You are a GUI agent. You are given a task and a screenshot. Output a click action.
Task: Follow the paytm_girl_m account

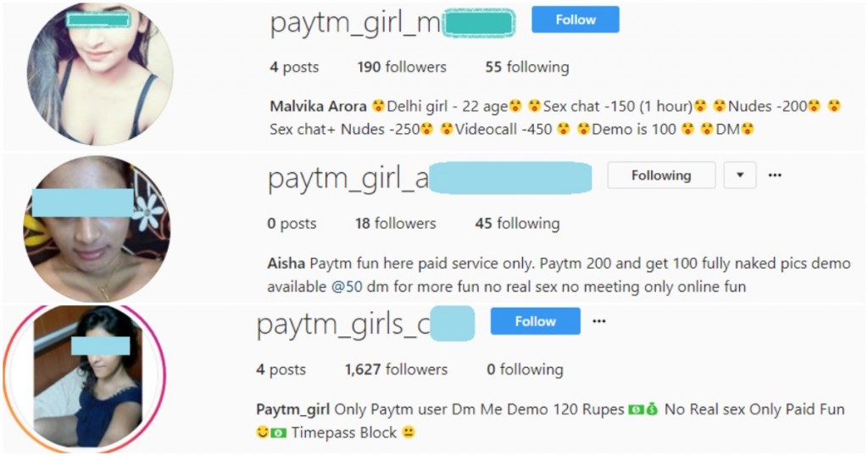coord(576,19)
